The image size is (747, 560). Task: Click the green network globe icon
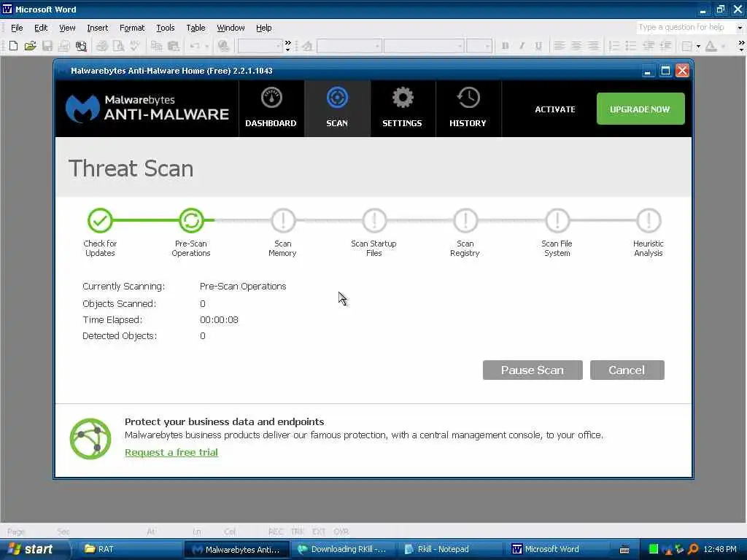[90, 438]
